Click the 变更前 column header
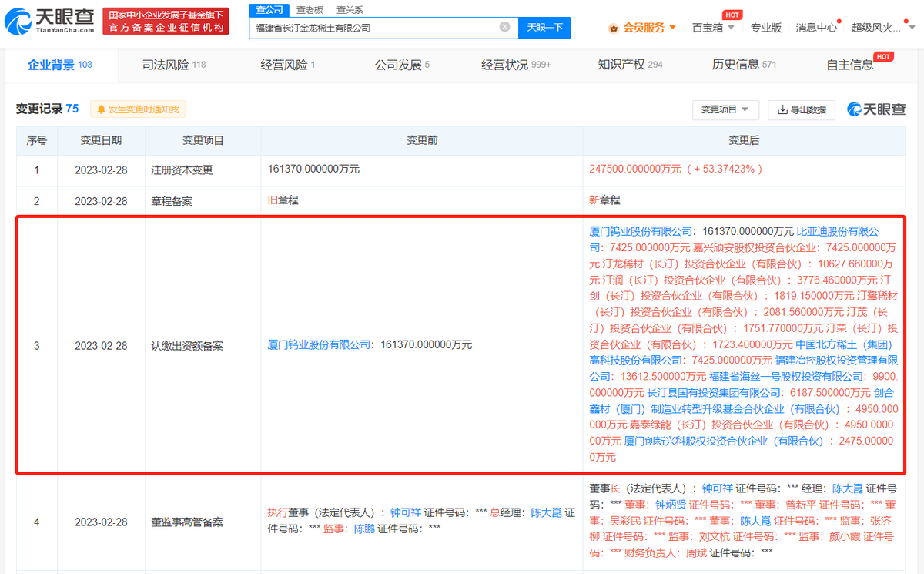 (422, 140)
